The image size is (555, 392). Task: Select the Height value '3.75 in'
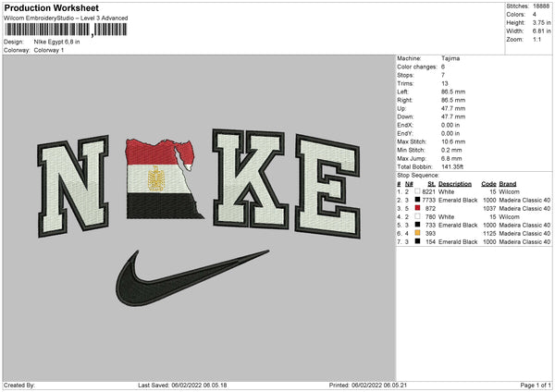[541, 22]
